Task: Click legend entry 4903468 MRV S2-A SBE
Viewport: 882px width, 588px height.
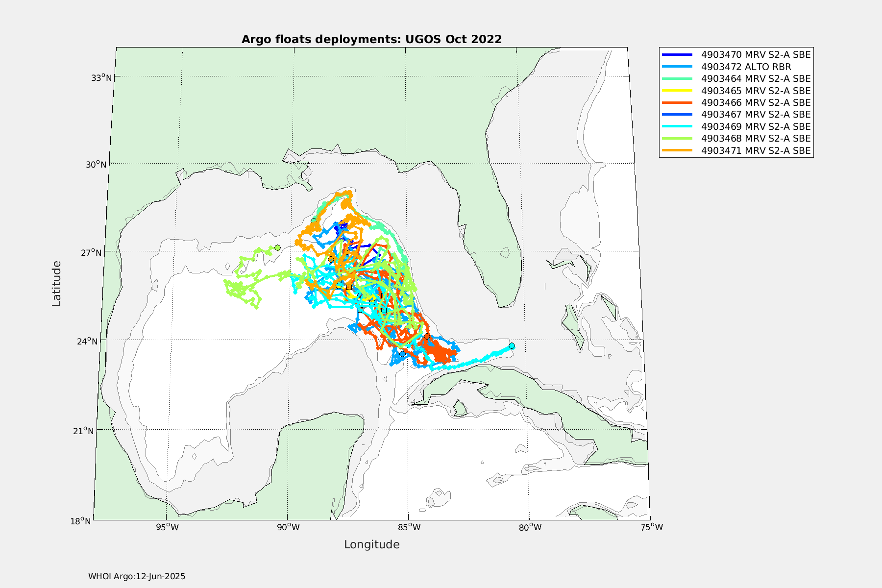Action: pos(736,138)
